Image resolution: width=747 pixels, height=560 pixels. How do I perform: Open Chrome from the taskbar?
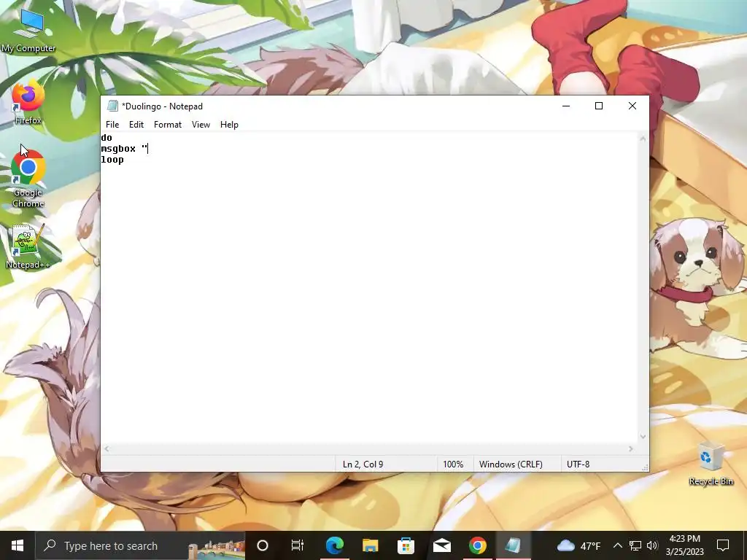(477, 545)
